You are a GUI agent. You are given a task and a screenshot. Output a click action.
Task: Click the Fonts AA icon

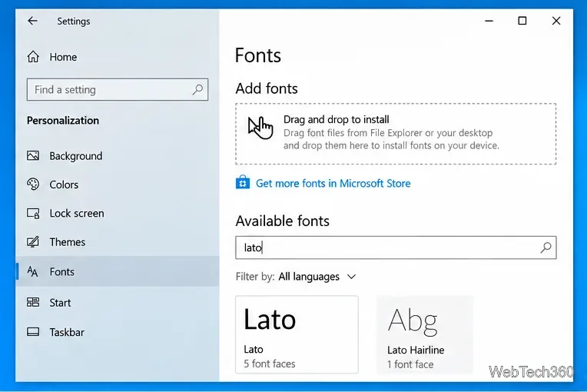32,271
